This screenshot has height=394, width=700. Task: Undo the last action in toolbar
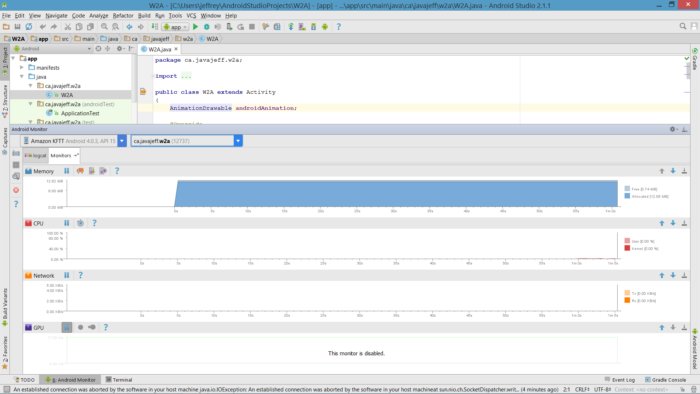(42, 27)
